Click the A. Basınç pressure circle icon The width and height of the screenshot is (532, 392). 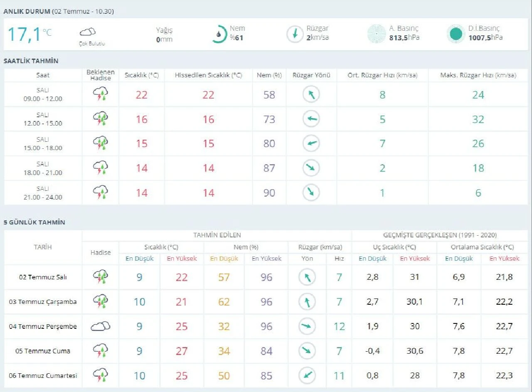[377, 34]
